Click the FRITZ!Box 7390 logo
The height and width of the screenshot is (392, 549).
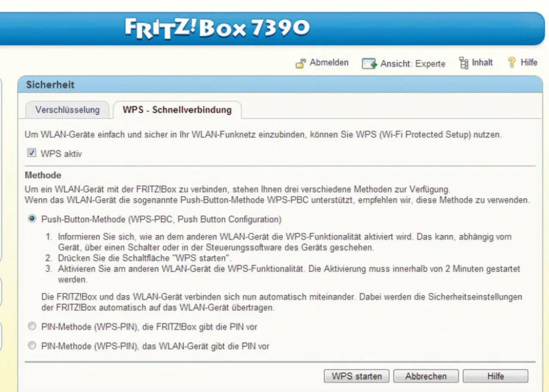(x=217, y=28)
